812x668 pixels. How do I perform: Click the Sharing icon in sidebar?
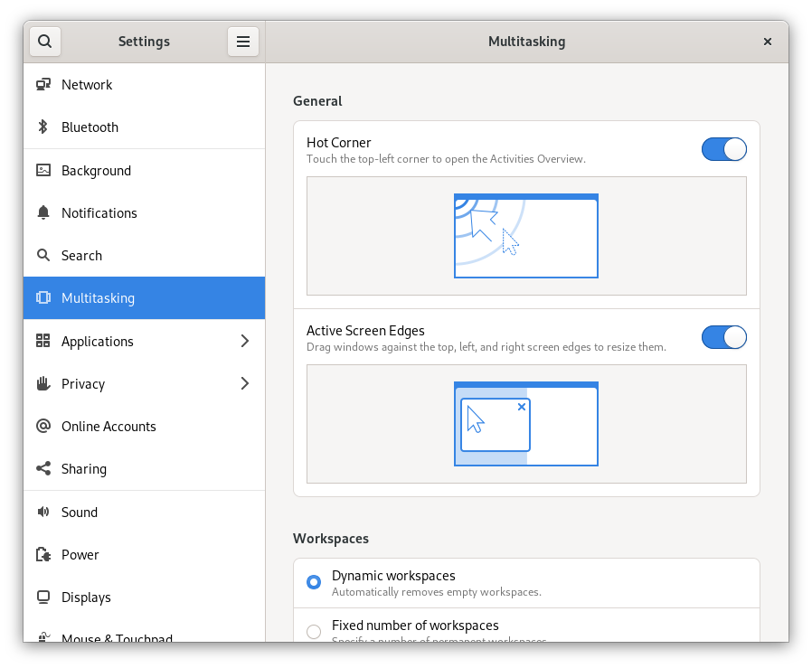(43, 468)
